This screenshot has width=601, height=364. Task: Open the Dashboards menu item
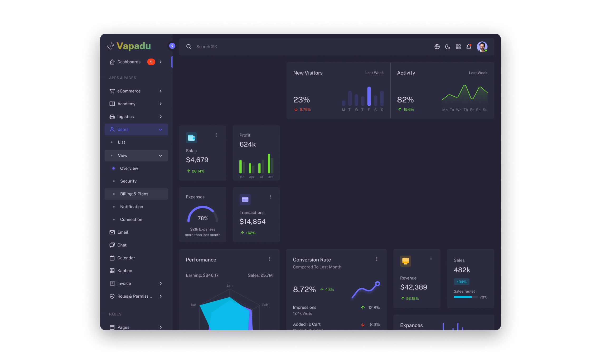point(129,62)
